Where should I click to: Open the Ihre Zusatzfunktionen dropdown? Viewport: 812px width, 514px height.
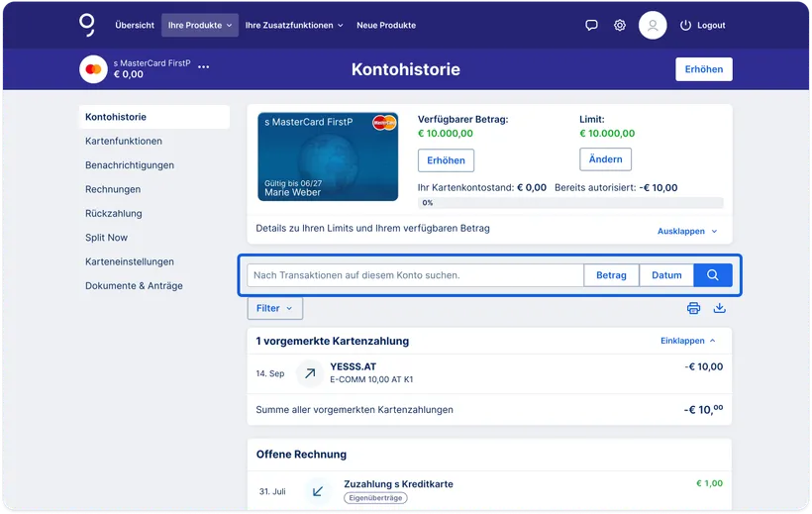294,25
